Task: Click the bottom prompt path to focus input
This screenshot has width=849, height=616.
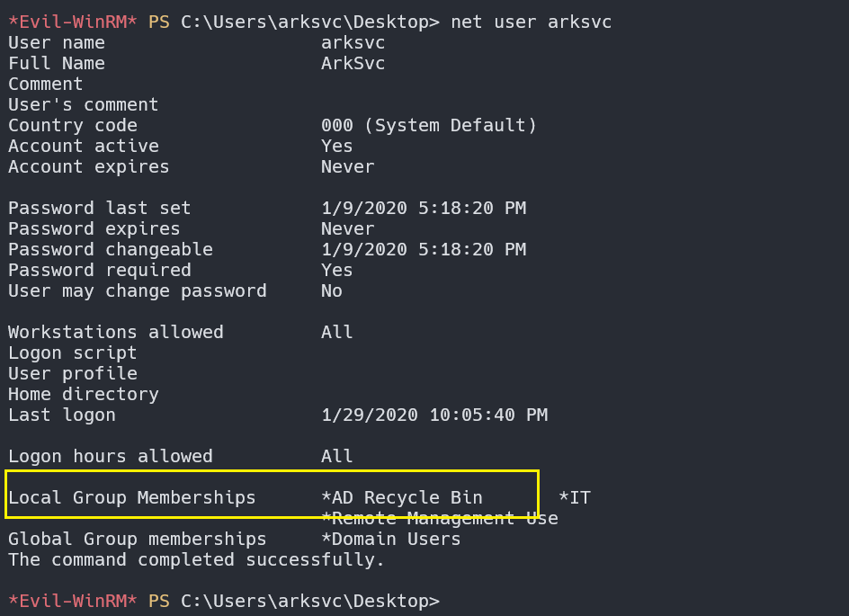Action: (309, 601)
